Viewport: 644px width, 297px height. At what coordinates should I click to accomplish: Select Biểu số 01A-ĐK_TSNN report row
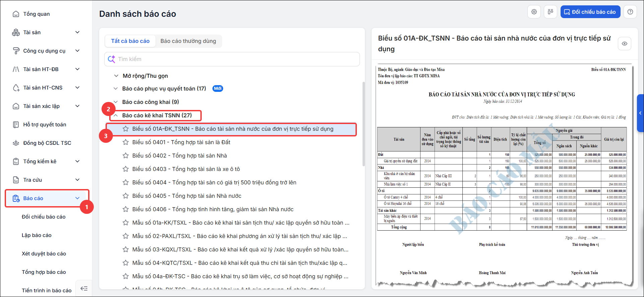click(x=231, y=129)
